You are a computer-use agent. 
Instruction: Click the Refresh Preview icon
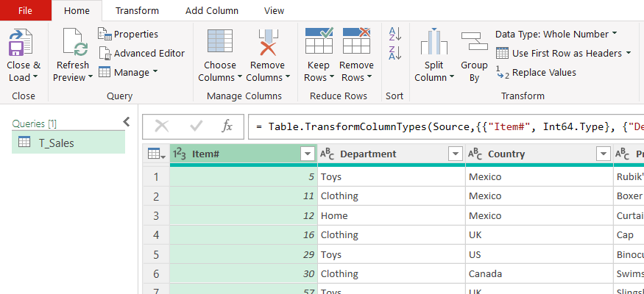point(75,42)
